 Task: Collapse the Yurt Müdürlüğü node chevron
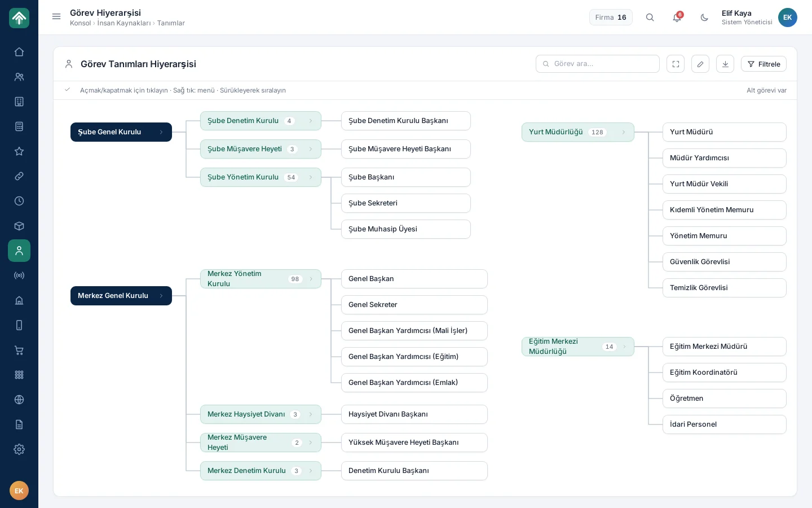624,132
